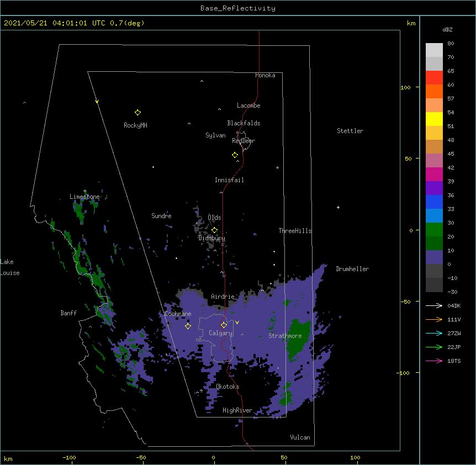Select the yellow diamond marker inside Calgary
This screenshot has height=465, width=476.
pyautogui.click(x=224, y=325)
